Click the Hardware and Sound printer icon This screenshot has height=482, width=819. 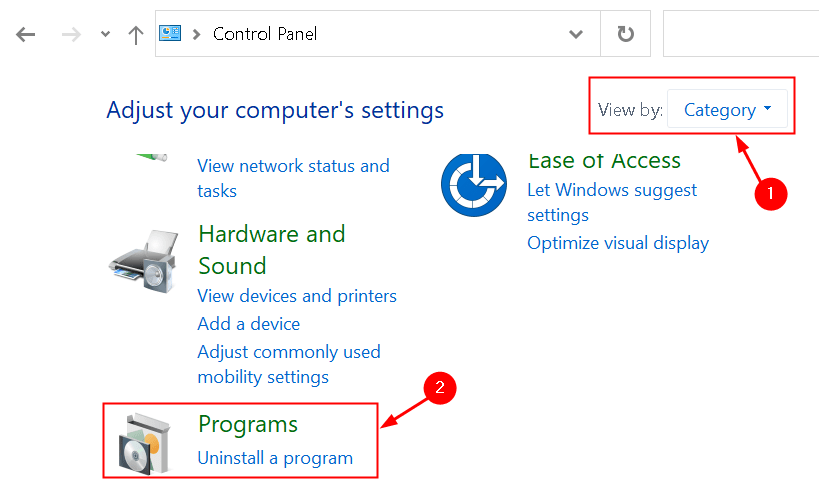(x=144, y=261)
